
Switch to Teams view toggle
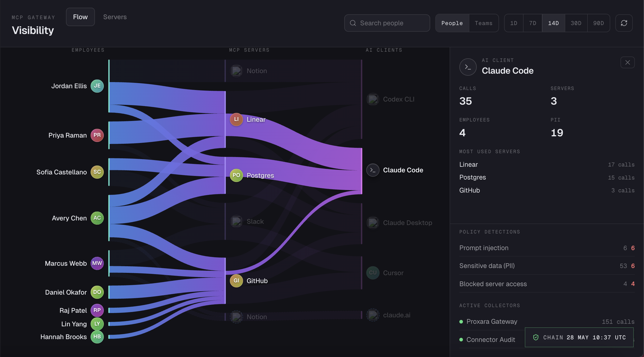coord(483,23)
